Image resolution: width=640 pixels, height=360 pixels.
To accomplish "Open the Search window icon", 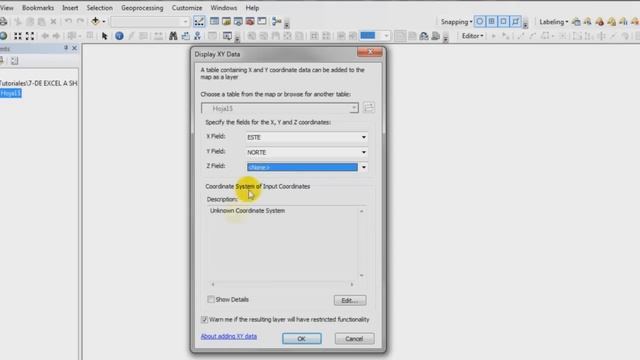I will 238,21.
